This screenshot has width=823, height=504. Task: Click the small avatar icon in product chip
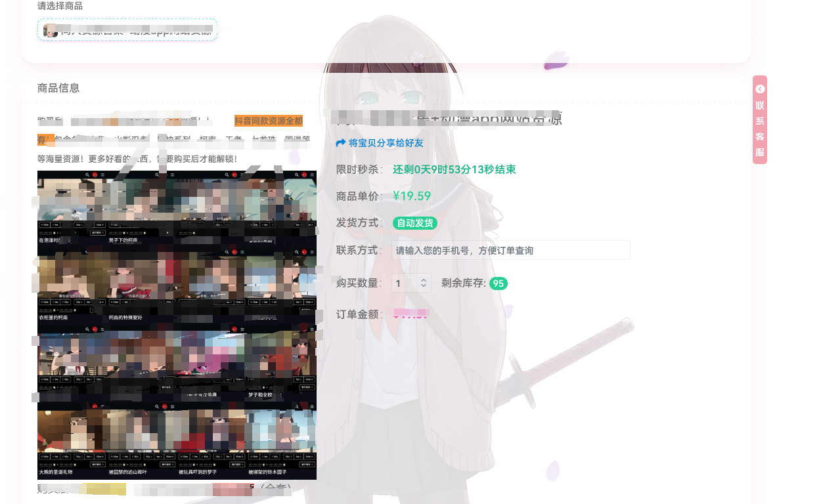(x=50, y=30)
